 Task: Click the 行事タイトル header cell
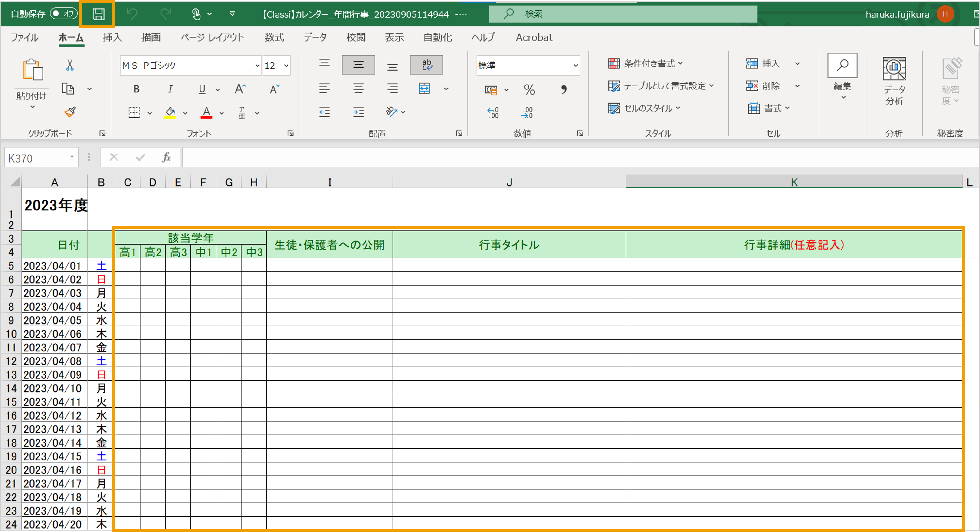click(x=509, y=245)
